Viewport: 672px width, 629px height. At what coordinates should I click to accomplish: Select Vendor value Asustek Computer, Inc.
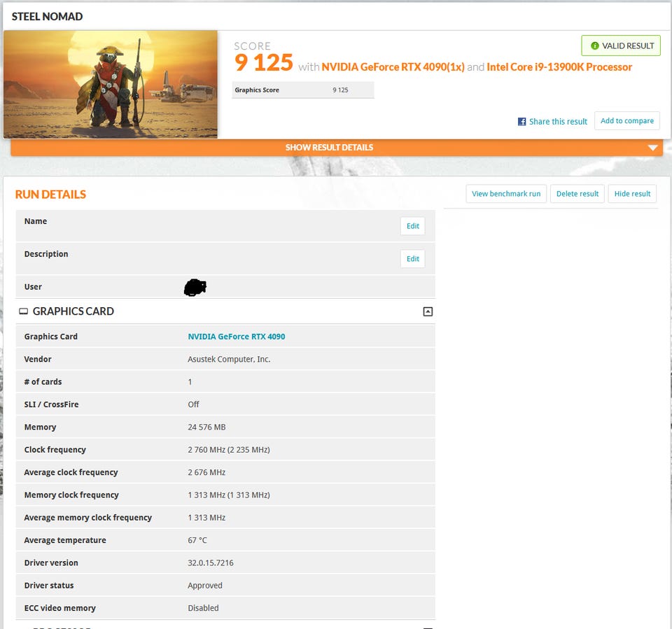pyautogui.click(x=229, y=360)
